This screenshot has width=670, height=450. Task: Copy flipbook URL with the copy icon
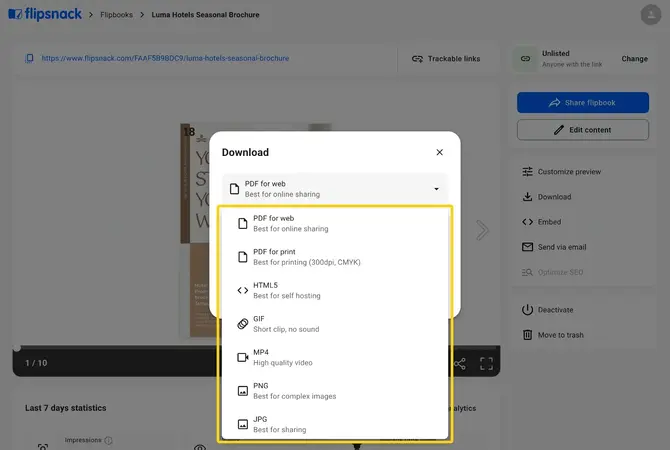(29, 58)
